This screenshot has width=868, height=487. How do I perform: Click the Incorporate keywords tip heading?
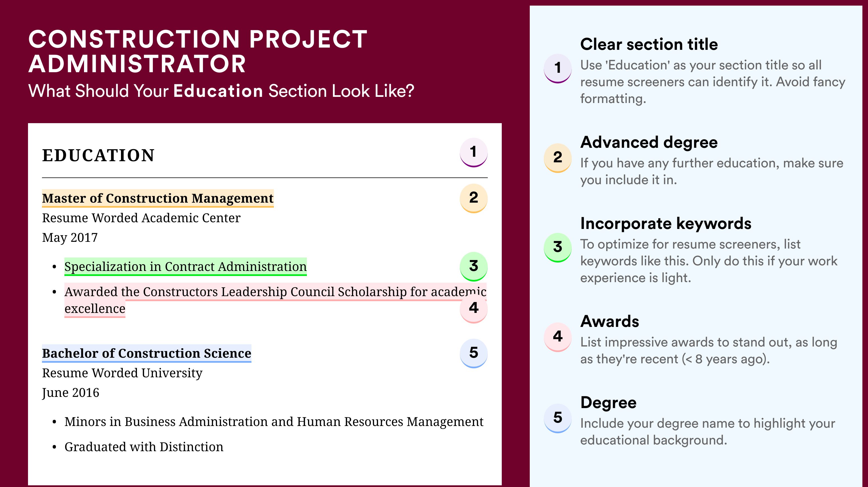coord(666,224)
